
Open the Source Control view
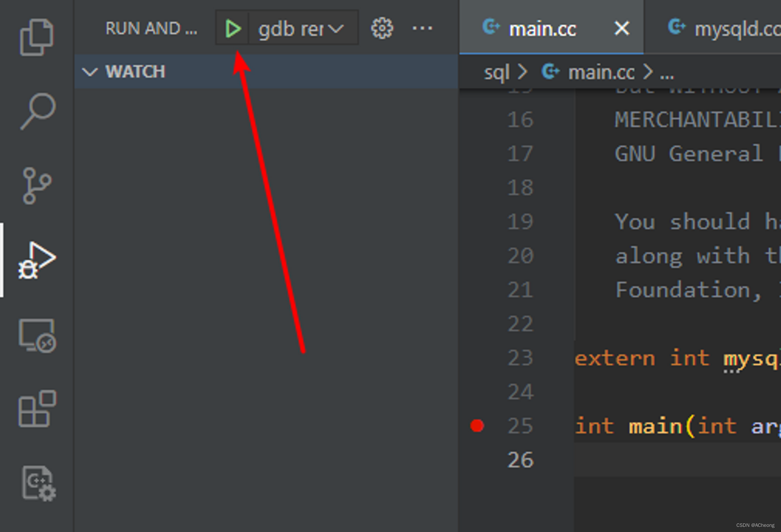[37, 186]
